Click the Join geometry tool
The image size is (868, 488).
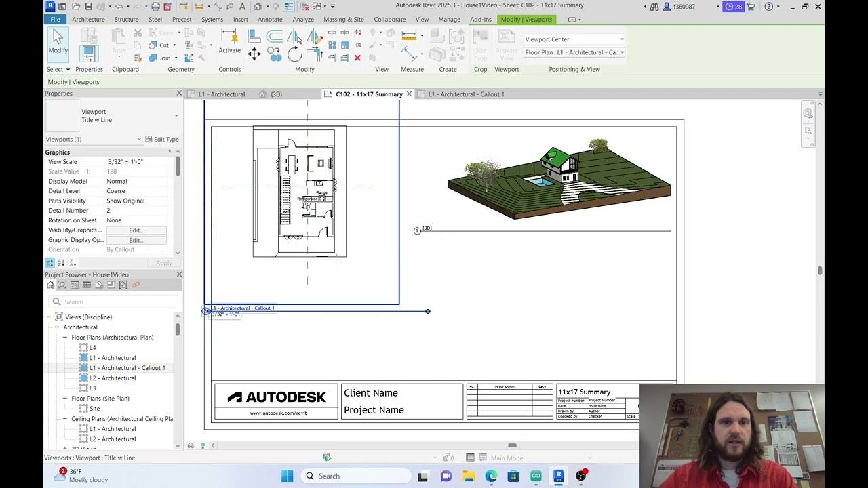pos(160,58)
